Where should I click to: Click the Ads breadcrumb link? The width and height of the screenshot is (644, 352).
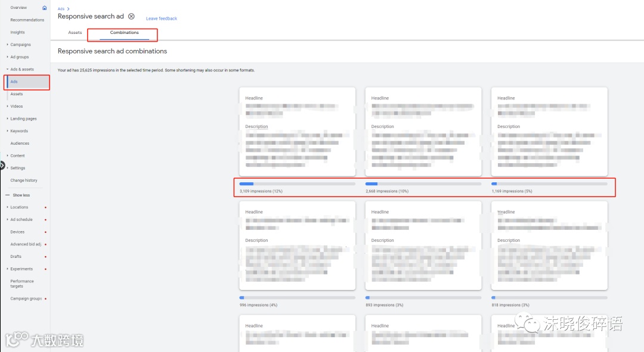tap(61, 8)
